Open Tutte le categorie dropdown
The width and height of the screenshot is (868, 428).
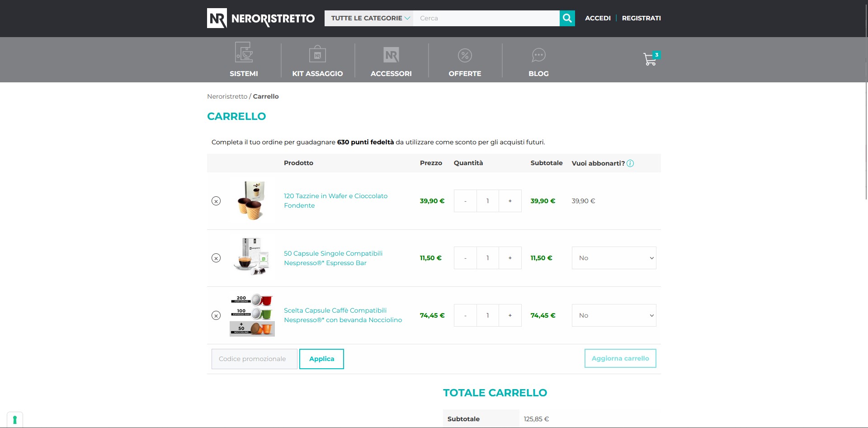coord(369,18)
